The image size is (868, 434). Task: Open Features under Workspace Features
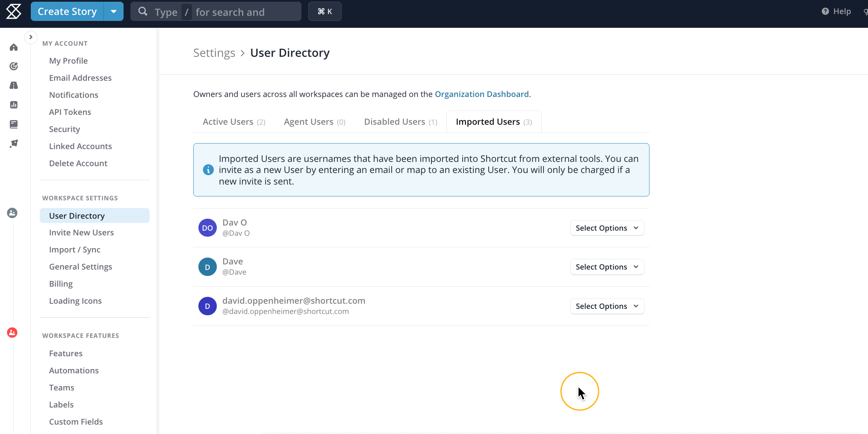click(x=66, y=353)
